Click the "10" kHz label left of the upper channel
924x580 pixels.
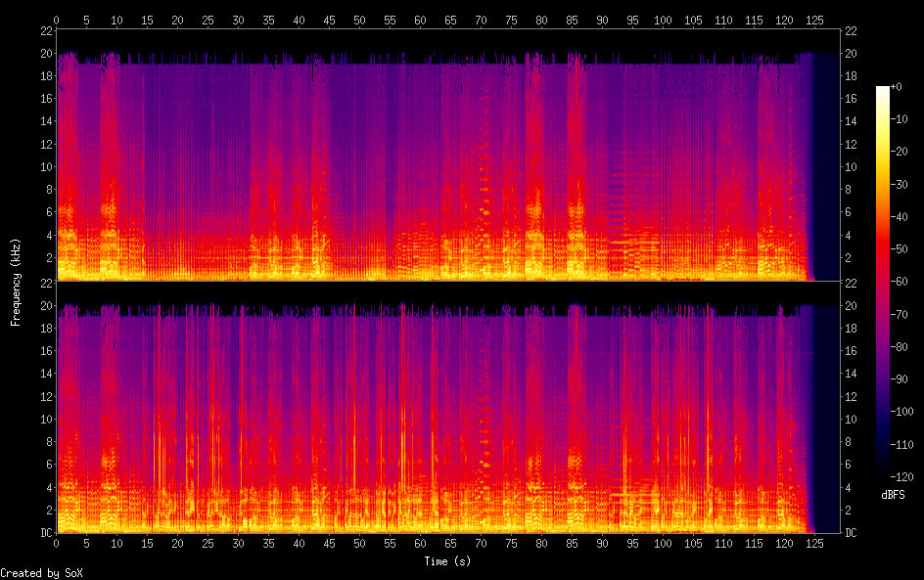point(44,166)
